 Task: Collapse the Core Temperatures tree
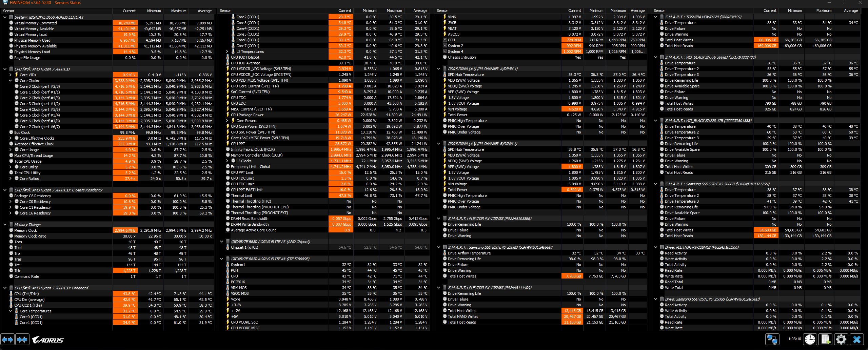click(x=10, y=311)
